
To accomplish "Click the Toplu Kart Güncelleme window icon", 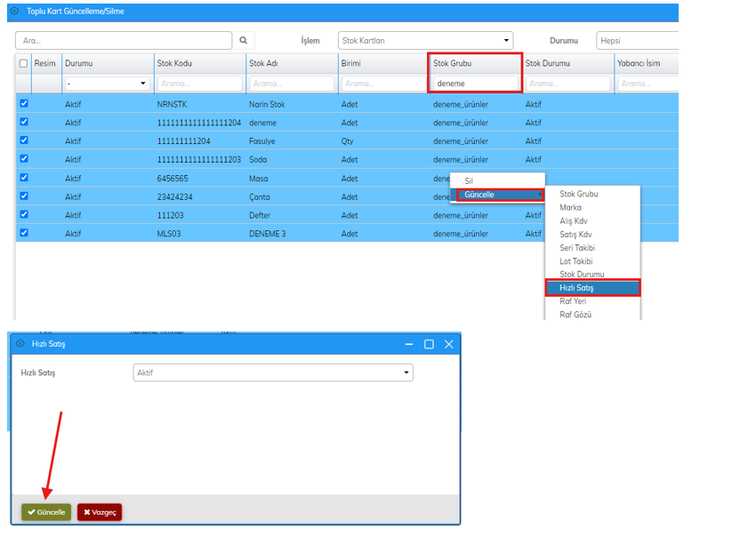I will click(x=14, y=11).
